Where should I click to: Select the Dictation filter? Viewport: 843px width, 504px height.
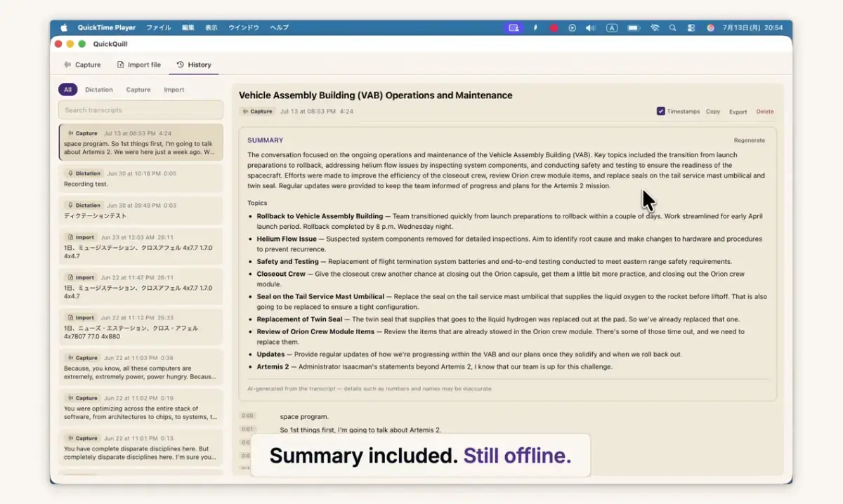coord(99,90)
